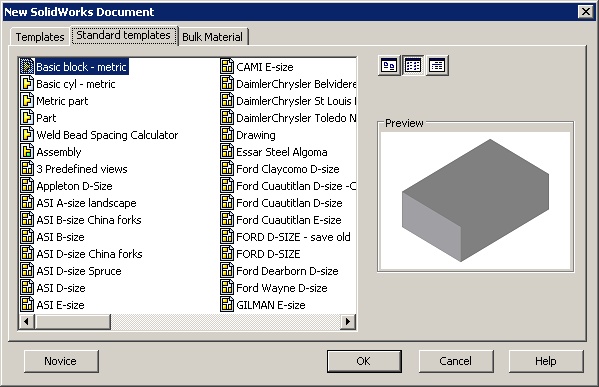The image size is (599, 387).
Task: Click the Assembly template icon
Action: pos(27,152)
